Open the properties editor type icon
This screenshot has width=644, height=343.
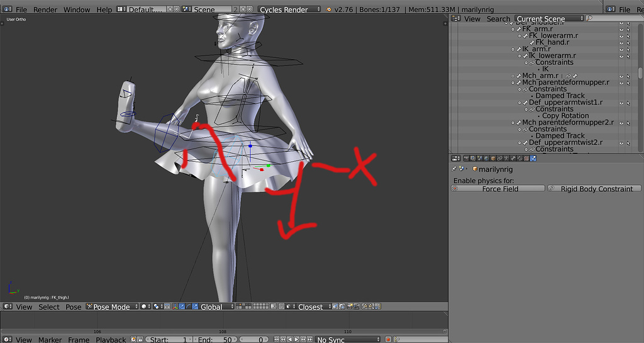click(x=456, y=158)
